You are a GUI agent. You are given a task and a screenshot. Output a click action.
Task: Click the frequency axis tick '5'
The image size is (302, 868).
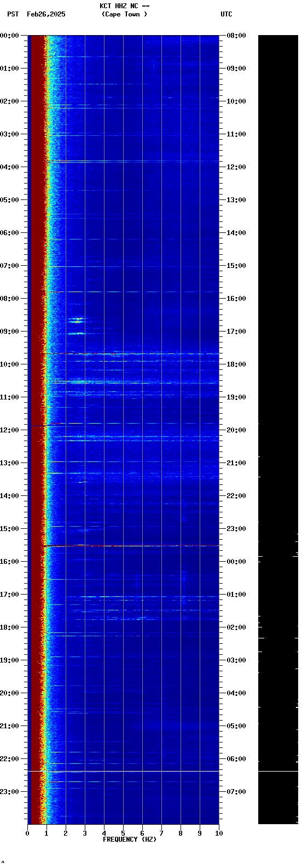click(123, 833)
